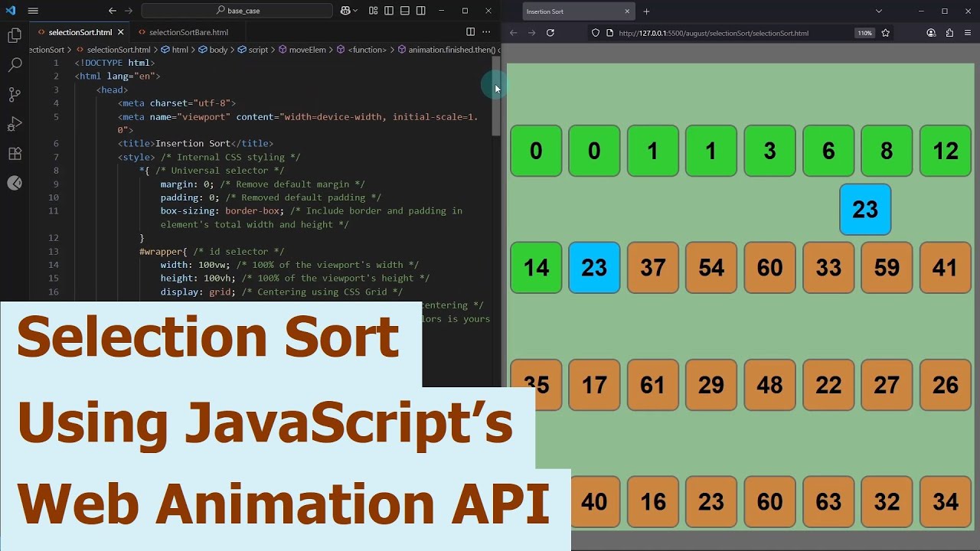Close the Insertion Sort browser tab
Viewport: 980px width, 551px height.
click(x=627, y=11)
